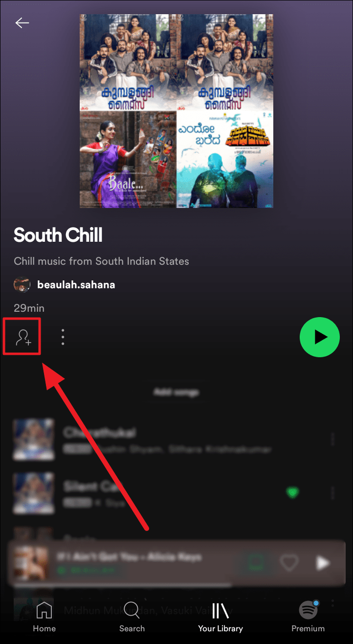This screenshot has height=644, width=353.
Task: Tap the beaulah.sahana profile avatar
Action: point(22,285)
